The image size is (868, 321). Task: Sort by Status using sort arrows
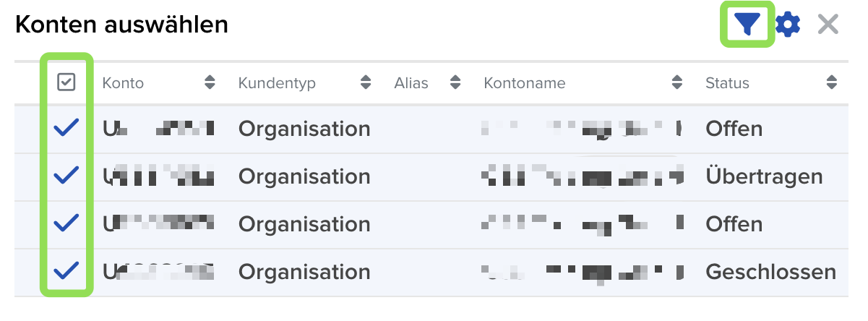831,83
